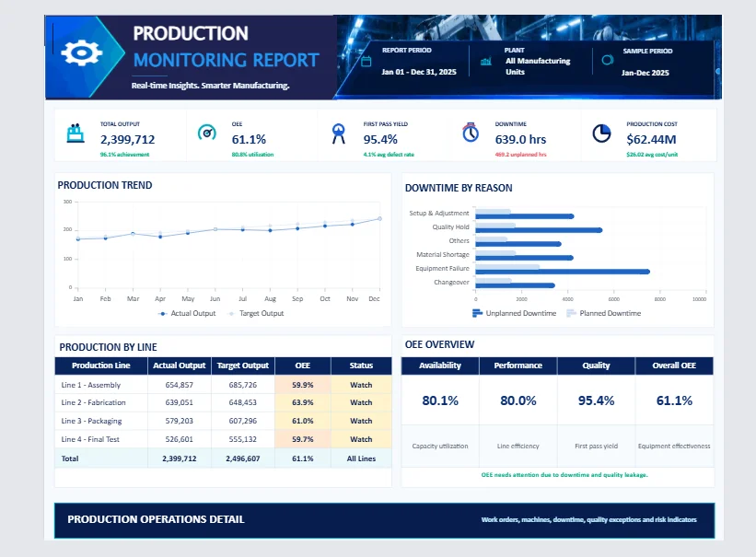Click the Line efficiency caption
The height and width of the screenshot is (557, 756).
518,447
